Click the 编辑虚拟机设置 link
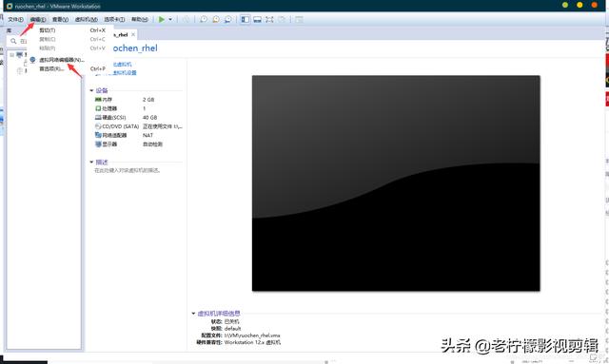Screen dimensions: 609x364 pyautogui.click(x=125, y=72)
